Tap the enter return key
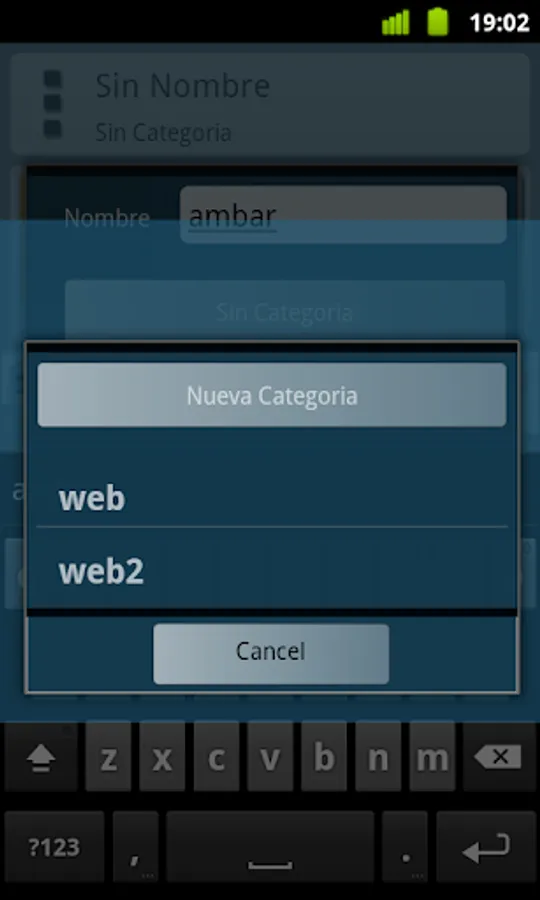The width and height of the screenshot is (540, 900). (x=486, y=848)
